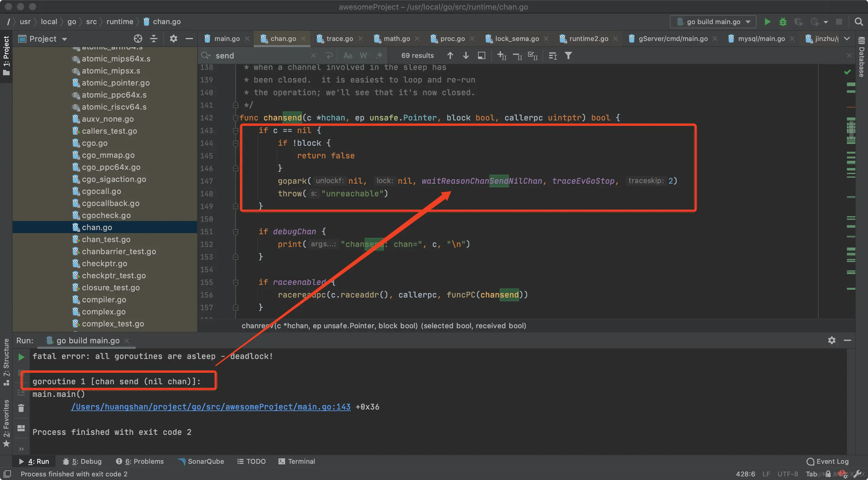Select chan_test.go in project tree
The height and width of the screenshot is (480, 868).
click(x=106, y=239)
